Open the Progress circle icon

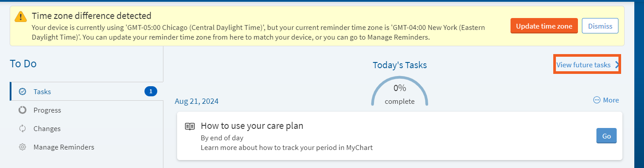coord(22,110)
